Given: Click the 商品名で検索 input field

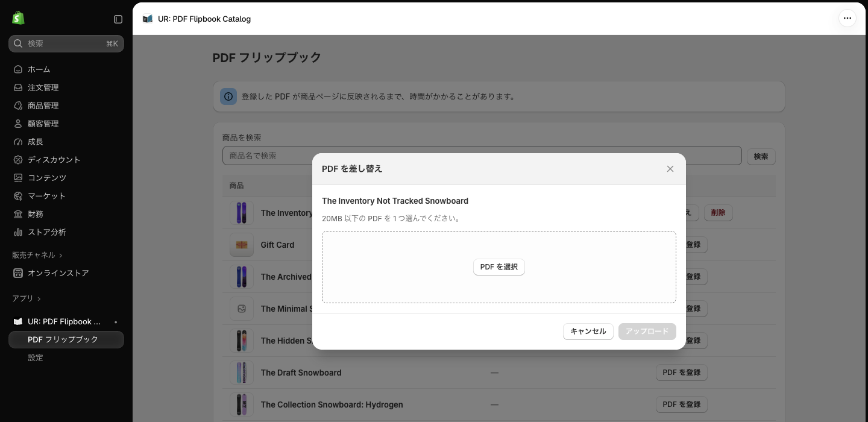Looking at the screenshot, I should [x=482, y=156].
